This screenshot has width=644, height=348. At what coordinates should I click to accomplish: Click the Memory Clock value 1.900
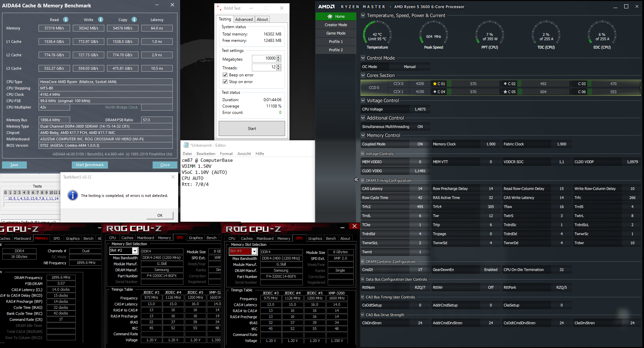(491, 144)
